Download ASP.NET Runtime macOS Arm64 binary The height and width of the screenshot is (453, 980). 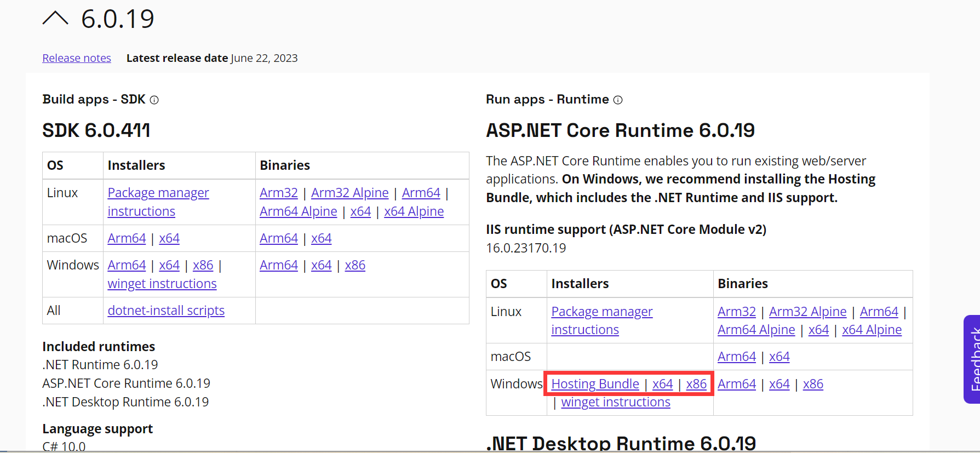point(737,357)
